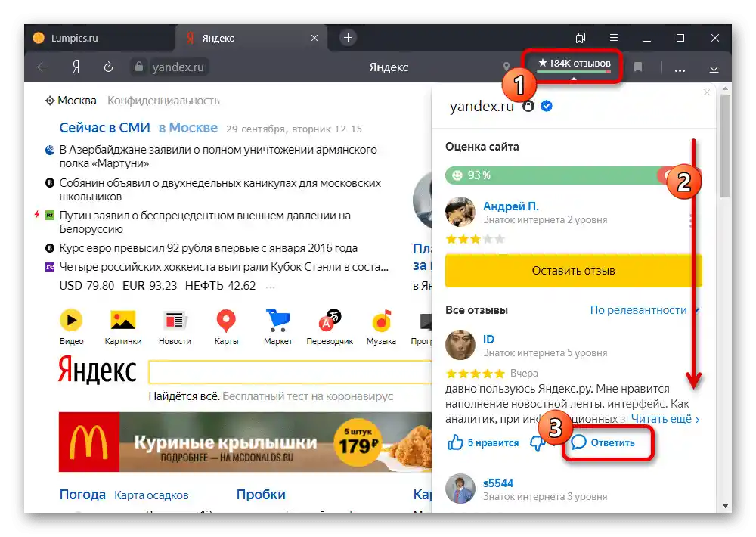Open Сейчас в СМИ news section
The height and width of the screenshot is (537, 756).
click(104, 128)
